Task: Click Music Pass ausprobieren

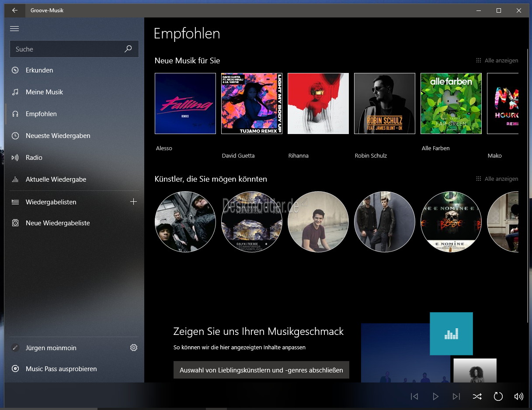Action: point(74,369)
